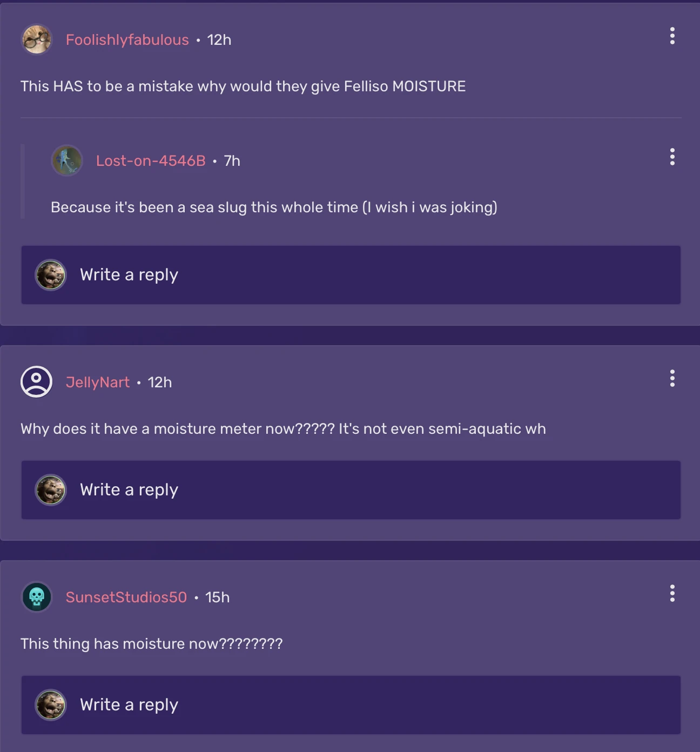This screenshot has width=700, height=752.
Task: Click your avatar in the top reply box
Action: pos(50,275)
